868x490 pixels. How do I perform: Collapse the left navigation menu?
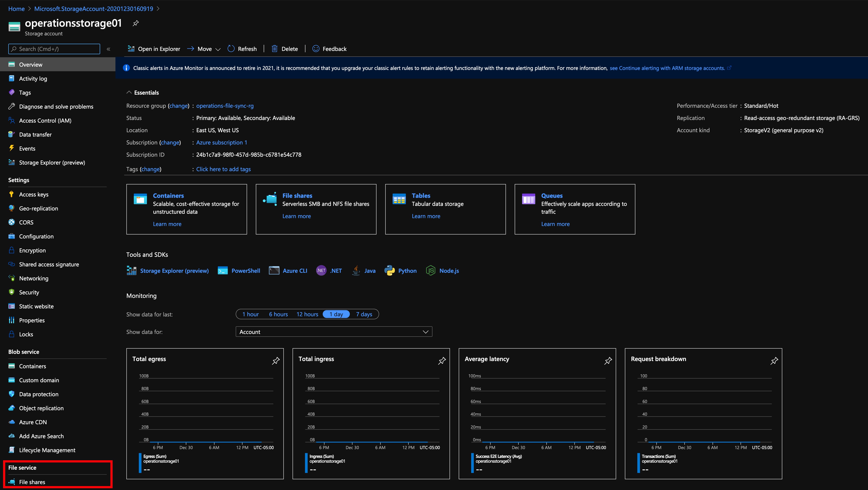click(x=108, y=49)
